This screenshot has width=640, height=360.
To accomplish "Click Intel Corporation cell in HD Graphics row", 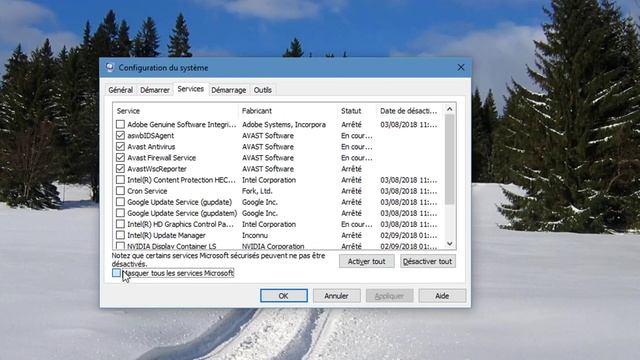I will pos(269,224).
